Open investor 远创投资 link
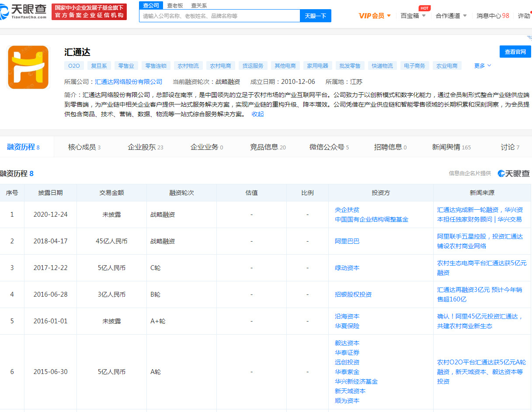This screenshot has height=412, width=532. tap(347, 362)
